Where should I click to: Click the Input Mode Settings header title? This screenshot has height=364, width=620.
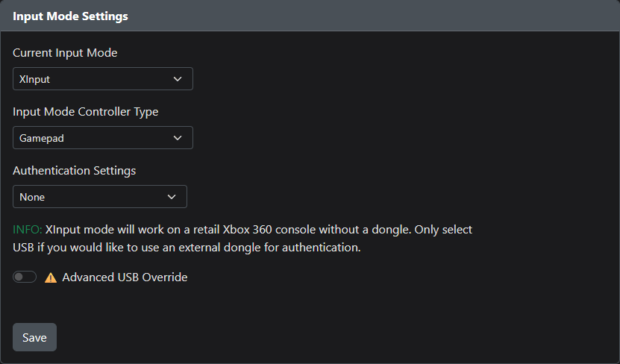[x=70, y=16]
